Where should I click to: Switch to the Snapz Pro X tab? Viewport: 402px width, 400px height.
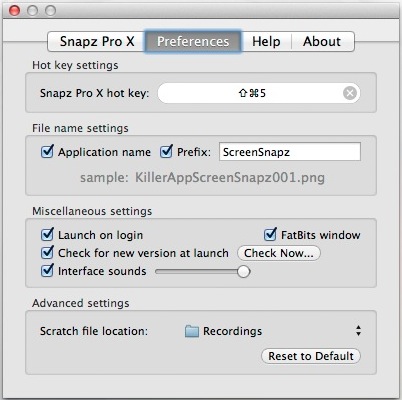point(96,42)
